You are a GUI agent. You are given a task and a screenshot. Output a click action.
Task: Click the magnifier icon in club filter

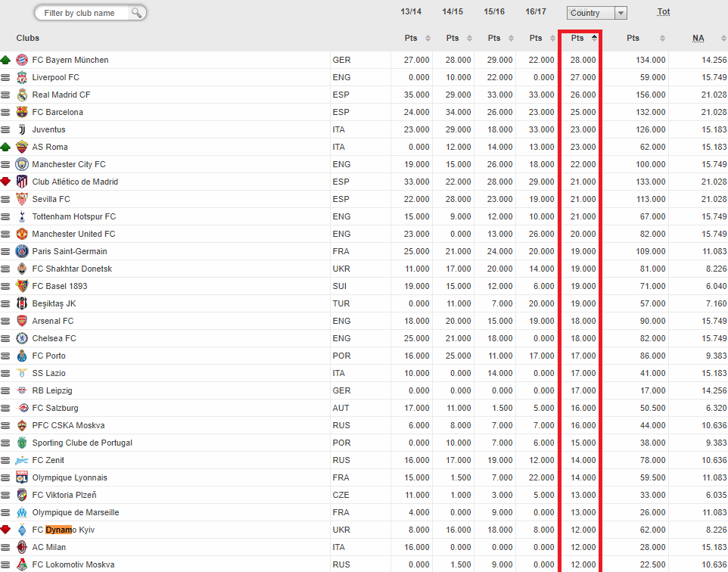(x=137, y=13)
